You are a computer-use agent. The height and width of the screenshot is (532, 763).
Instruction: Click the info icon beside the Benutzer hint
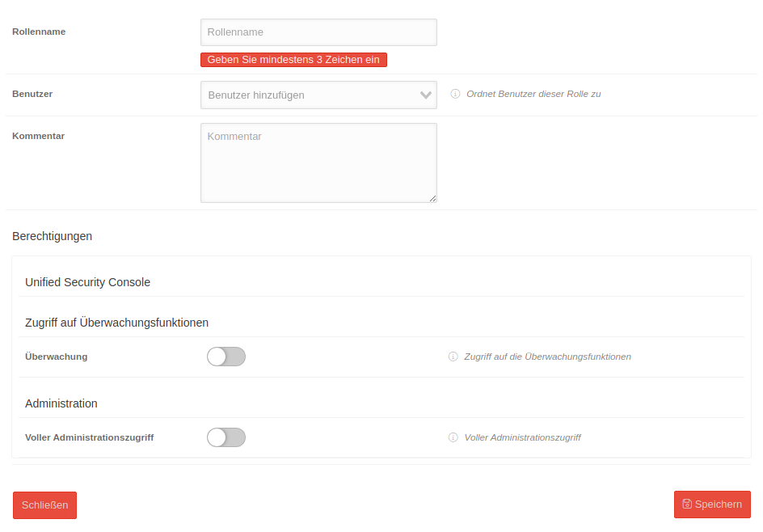[x=455, y=94]
